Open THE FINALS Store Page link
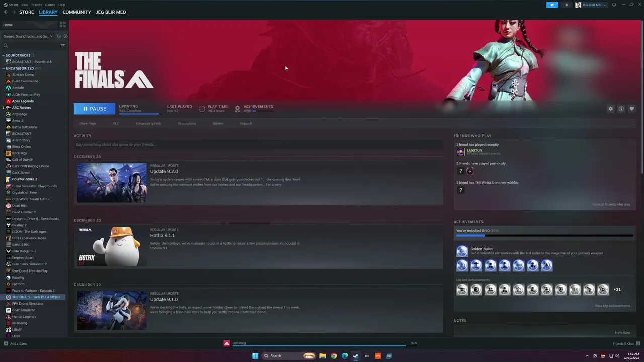Image resolution: width=644 pixels, height=362 pixels. tap(88, 123)
